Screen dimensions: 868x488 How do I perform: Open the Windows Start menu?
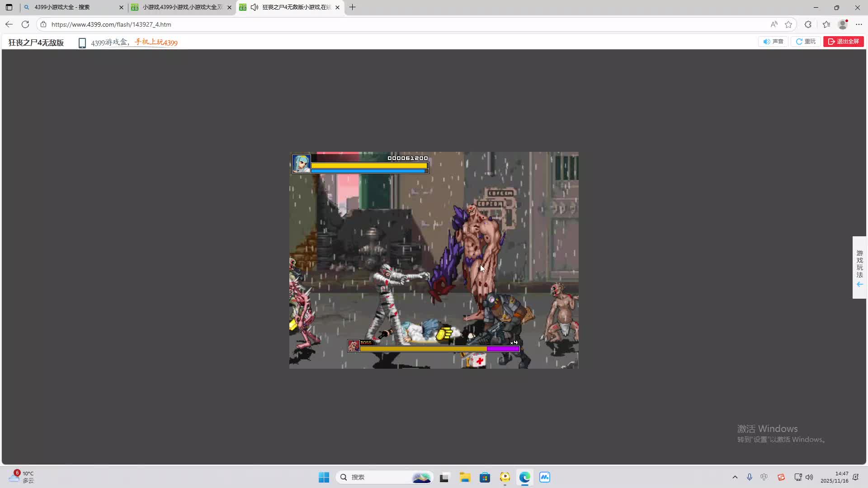[324, 477]
